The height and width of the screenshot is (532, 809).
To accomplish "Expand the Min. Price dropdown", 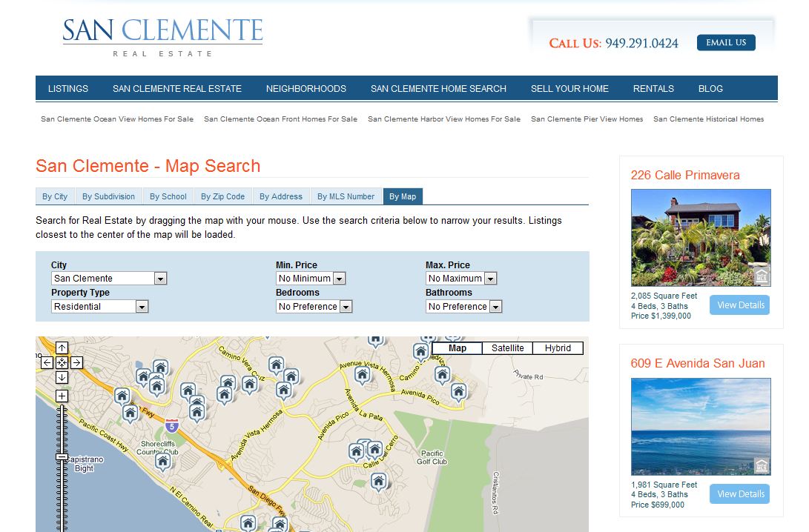I will [311, 279].
